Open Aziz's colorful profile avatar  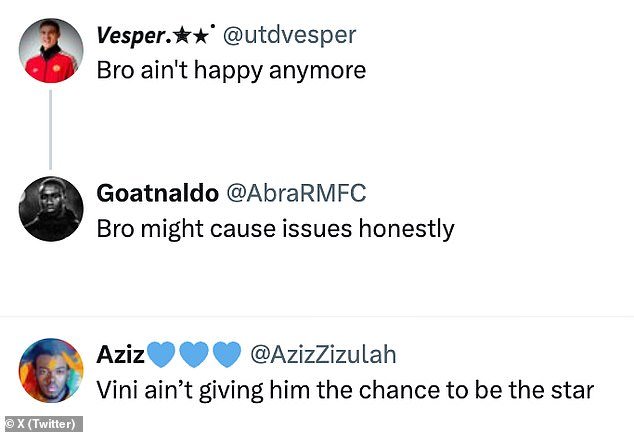[x=50, y=370]
